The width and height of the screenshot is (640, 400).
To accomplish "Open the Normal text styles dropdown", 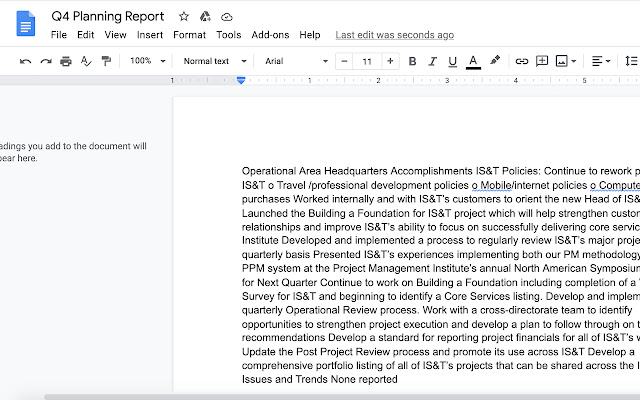I will coord(213,61).
